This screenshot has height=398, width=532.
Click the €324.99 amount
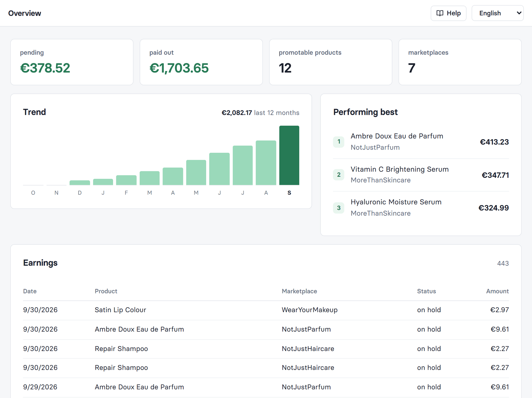point(493,208)
